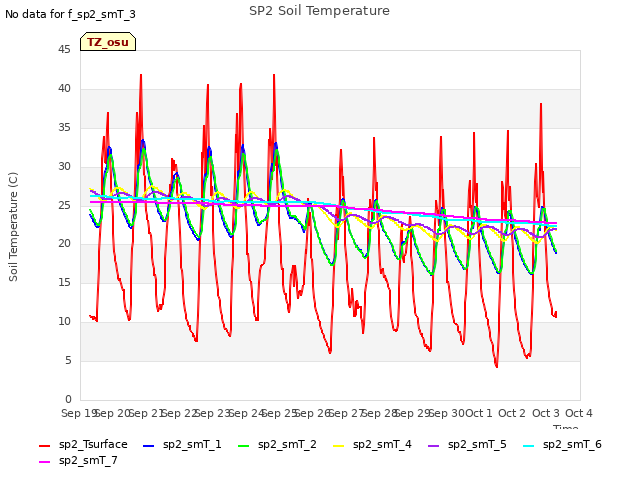The height and width of the screenshot is (480, 640).
Task: Click the Oct 2 x-axis label
Action: tap(512, 413)
